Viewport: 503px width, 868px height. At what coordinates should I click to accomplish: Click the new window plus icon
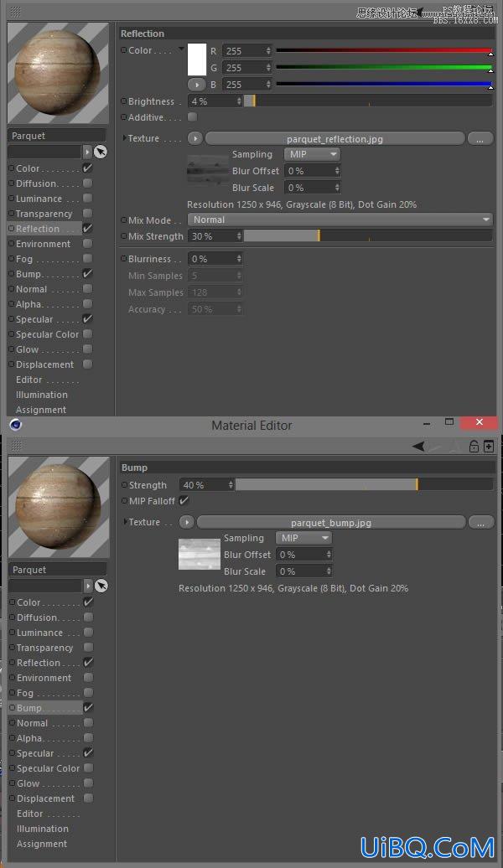(x=489, y=447)
